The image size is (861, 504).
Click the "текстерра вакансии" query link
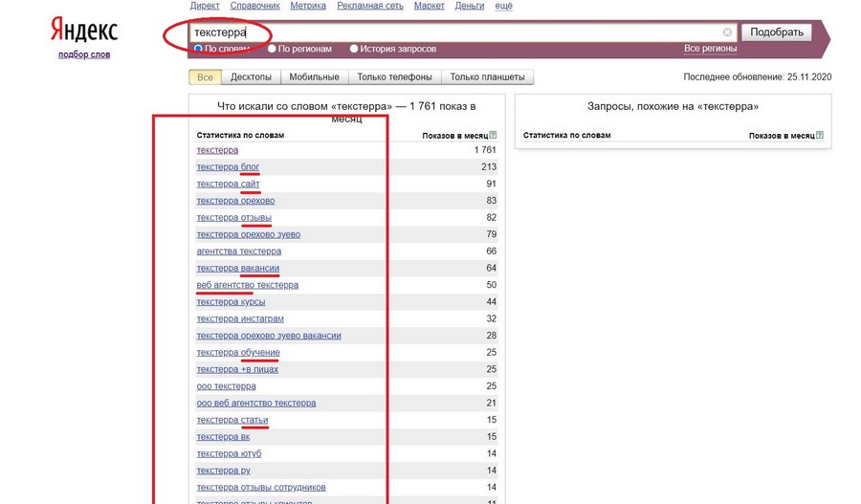pyautogui.click(x=237, y=268)
